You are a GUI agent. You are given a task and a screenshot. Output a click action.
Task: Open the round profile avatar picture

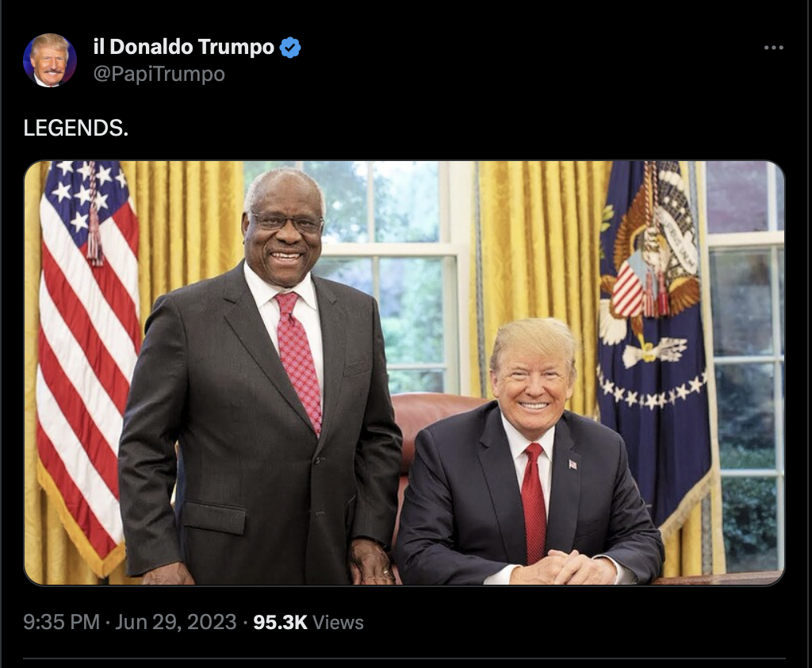pos(50,60)
